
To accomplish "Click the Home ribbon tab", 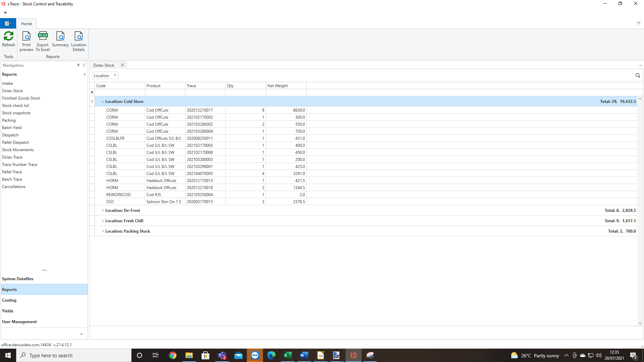I will pos(26,23).
